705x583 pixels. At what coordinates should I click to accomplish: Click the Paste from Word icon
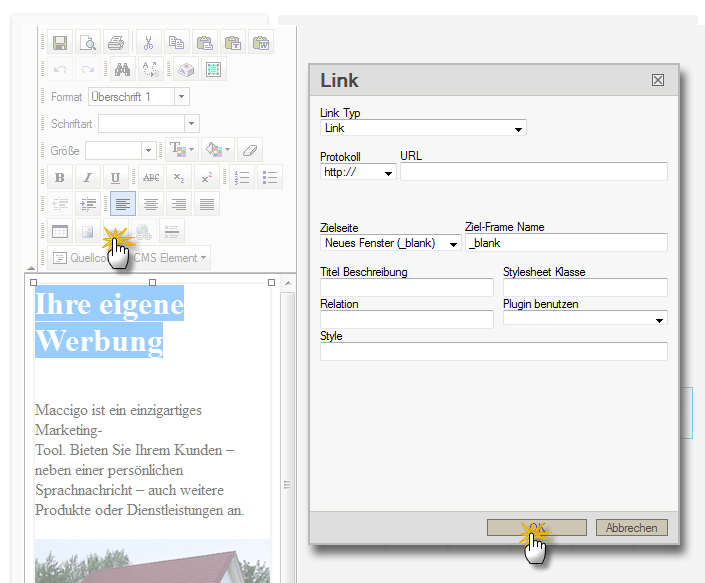(x=260, y=43)
